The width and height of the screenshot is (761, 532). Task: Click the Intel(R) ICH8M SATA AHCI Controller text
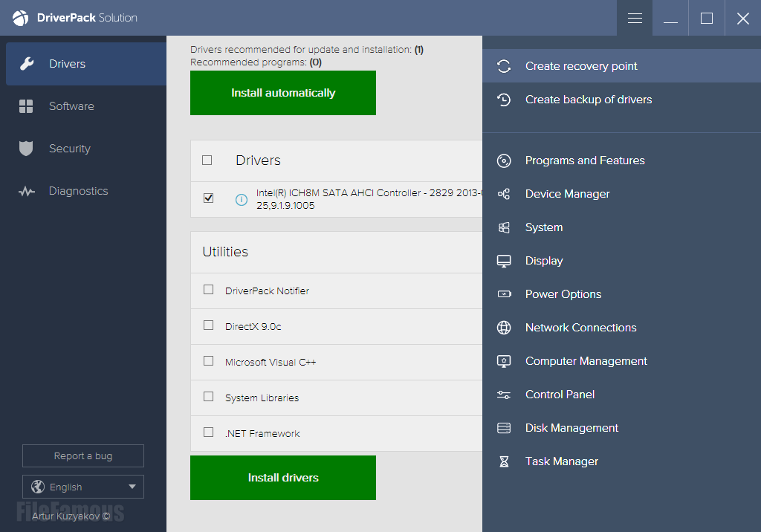pos(369,199)
